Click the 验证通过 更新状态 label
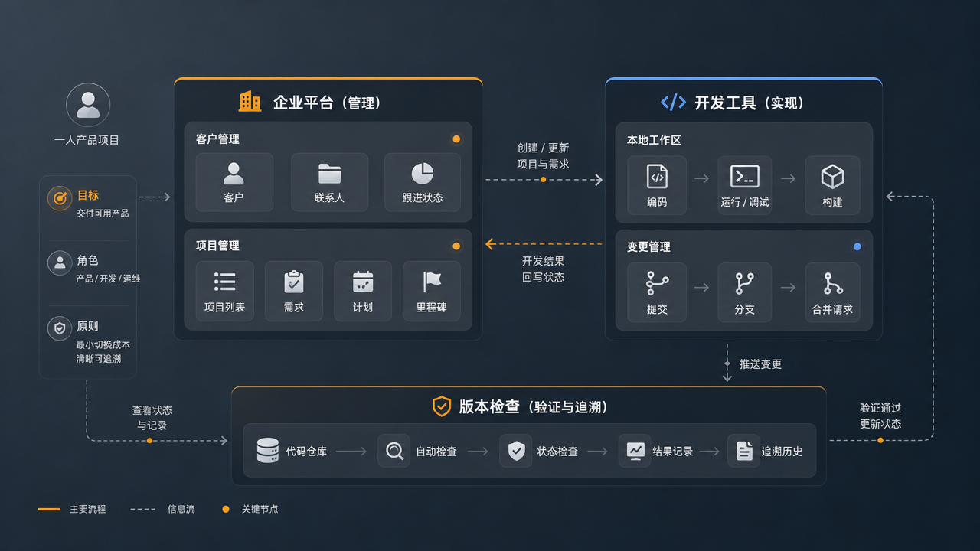Viewport: 980px width, 551px height. click(880, 416)
